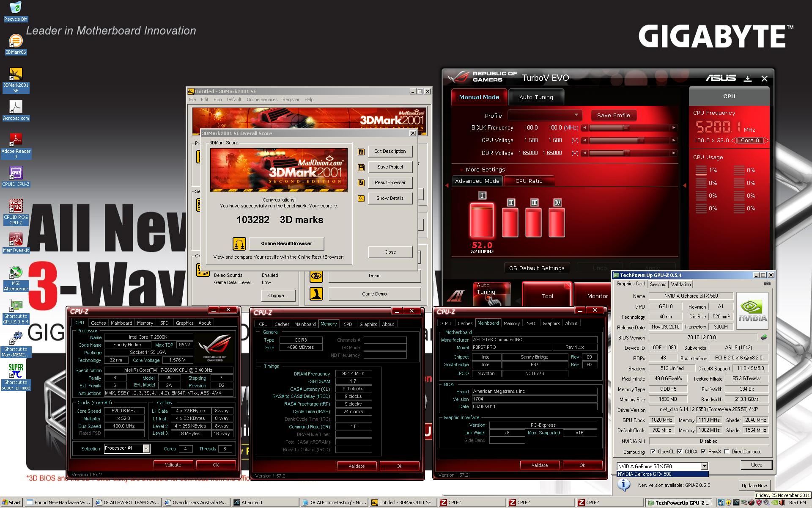Image resolution: width=812 pixels, height=508 pixels.
Task: Click left arrow of BCLK Frequency slider
Action: 584,128
